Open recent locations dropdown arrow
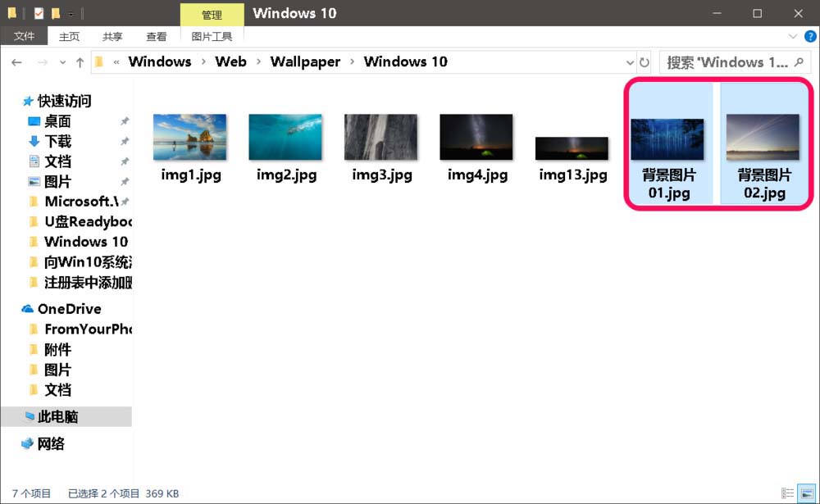The height and width of the screenshot is (504, 820). (x=63, y=62)
